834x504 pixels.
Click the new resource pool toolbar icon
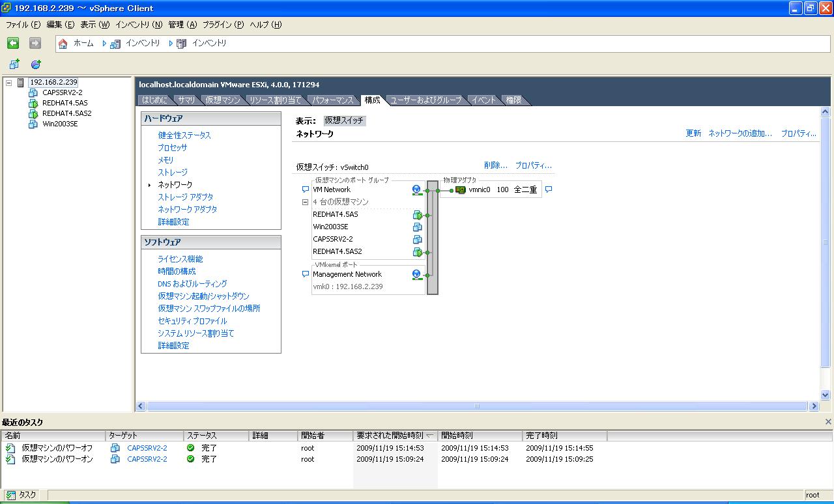pos(36,64)
